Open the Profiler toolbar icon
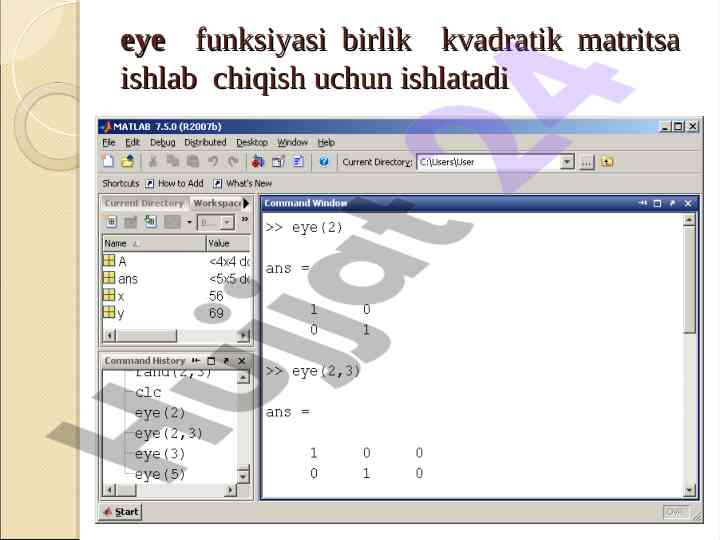The width and height of the screenshot is (720, 540). (x=298, y=162)
